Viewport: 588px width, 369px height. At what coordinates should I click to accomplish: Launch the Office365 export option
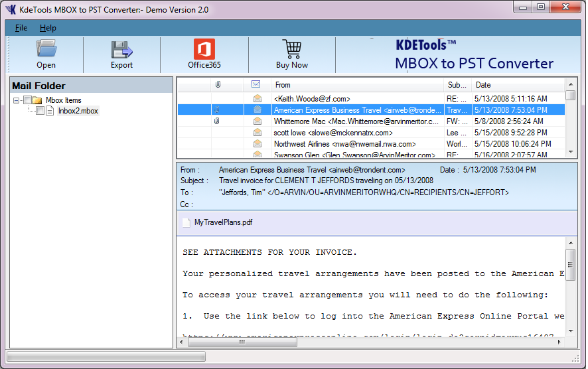pyautogui.click(x=204, y=54)
